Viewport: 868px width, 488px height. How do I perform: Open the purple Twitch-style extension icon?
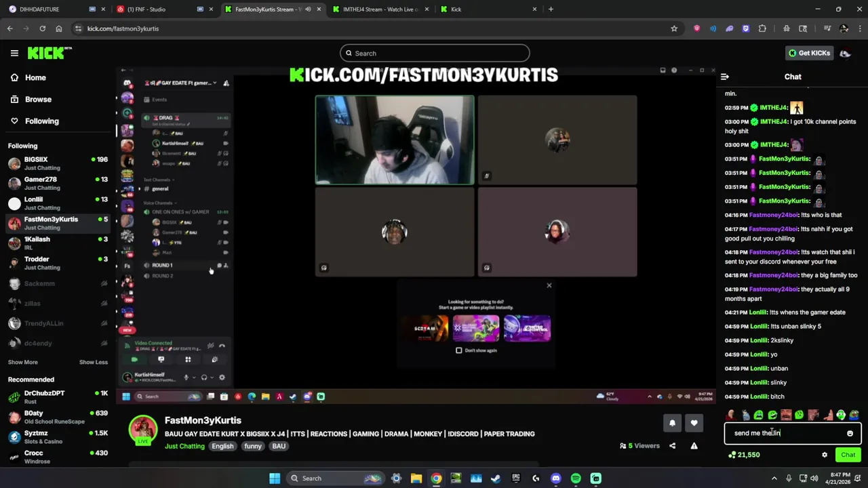(x=746, y=28)
